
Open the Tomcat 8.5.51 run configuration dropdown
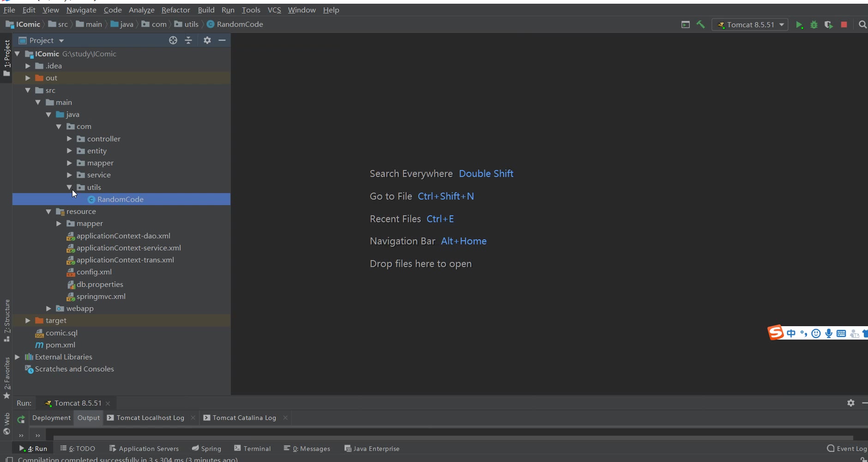pyautogui.click(x=750, y=25)
